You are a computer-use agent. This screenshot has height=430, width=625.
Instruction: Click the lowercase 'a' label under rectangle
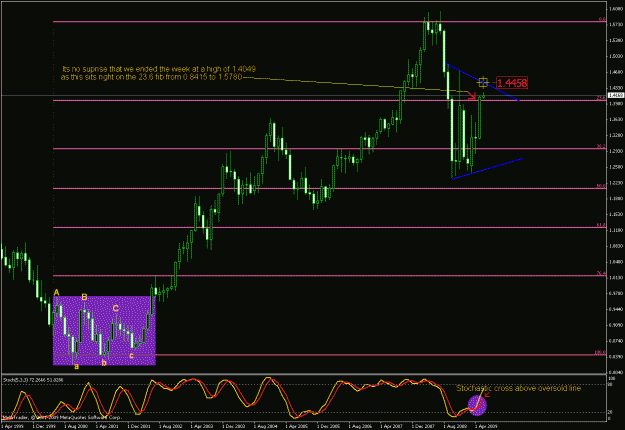click(x=77, y=366)
